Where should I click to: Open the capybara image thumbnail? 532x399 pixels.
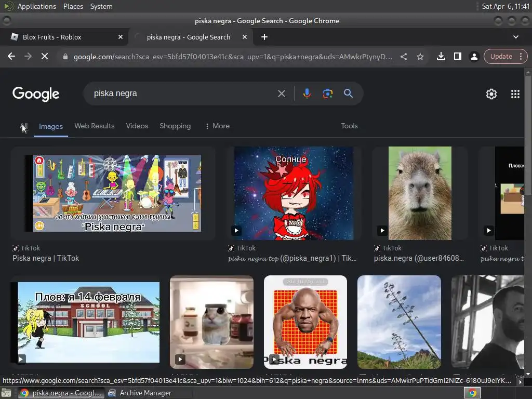click(420, 193)
